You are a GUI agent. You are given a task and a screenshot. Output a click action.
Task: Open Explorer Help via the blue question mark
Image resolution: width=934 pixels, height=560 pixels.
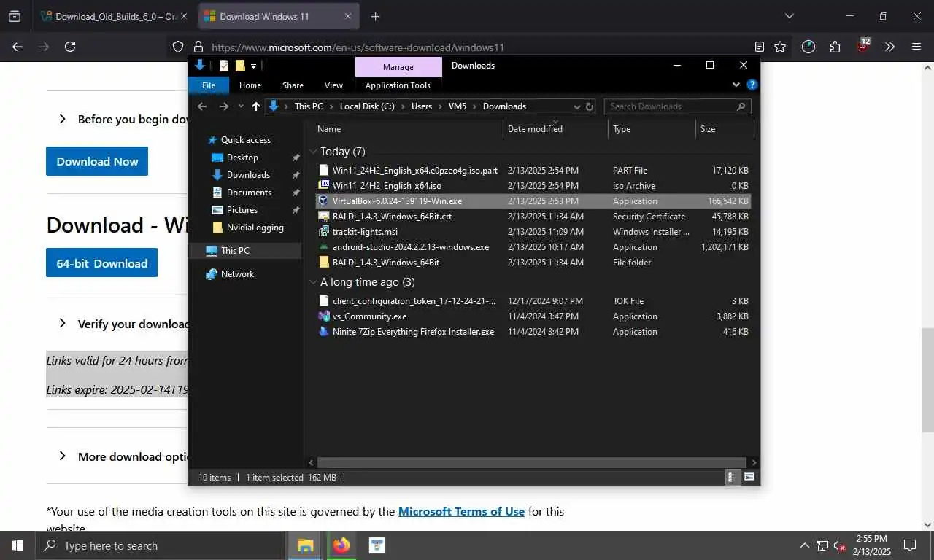[752, 85]
